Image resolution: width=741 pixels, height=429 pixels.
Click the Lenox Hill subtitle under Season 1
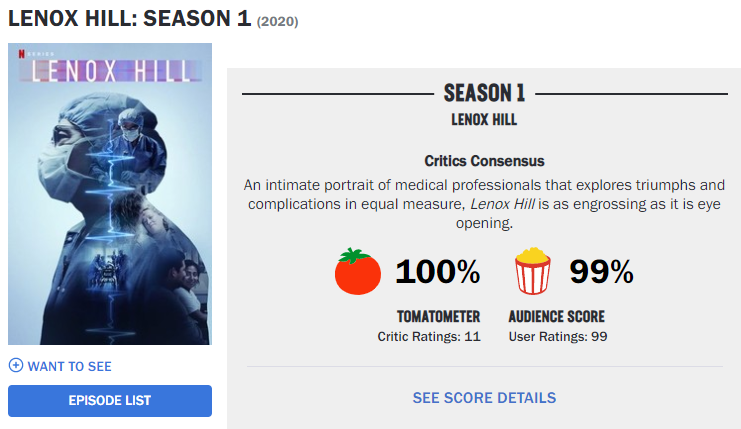pyautogui.click(x=484, y=120)
